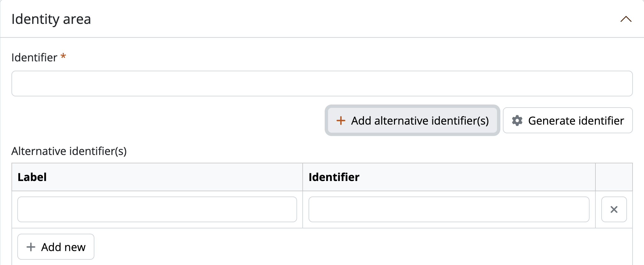Click the Identity area heading text
This screenshot has width=644, height=265.
(x=51, y=19)
